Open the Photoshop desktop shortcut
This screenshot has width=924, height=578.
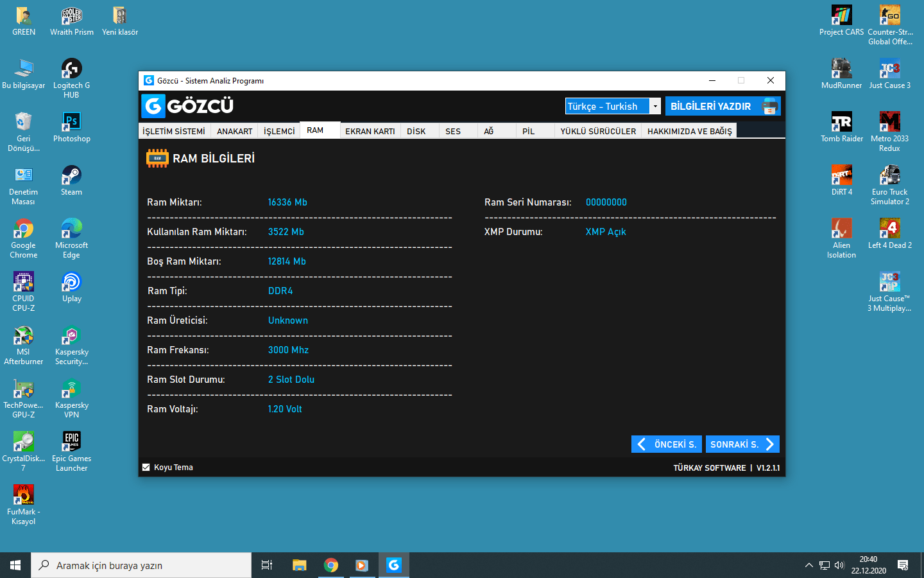[72, 127]
